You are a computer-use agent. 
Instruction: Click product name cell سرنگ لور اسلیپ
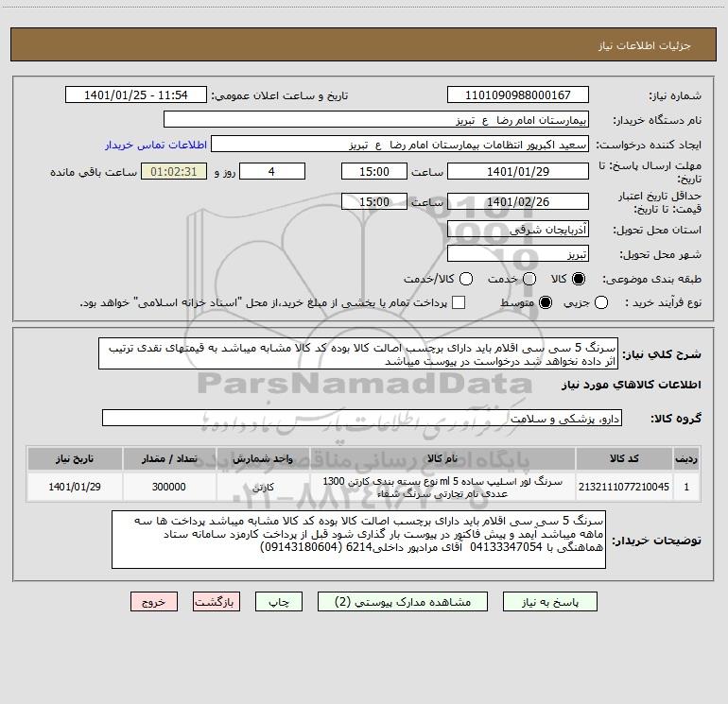pos(442,487)
